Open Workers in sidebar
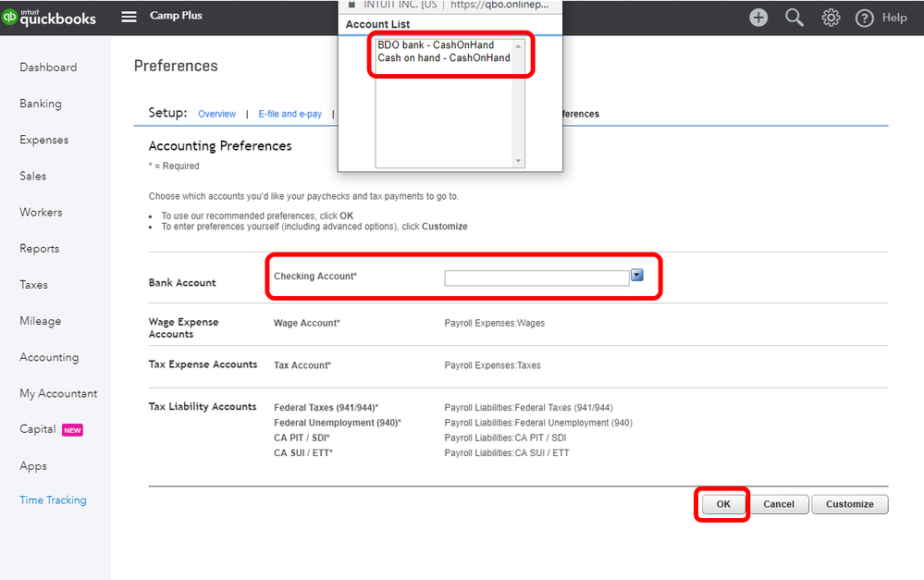 [x=41, y=212]
